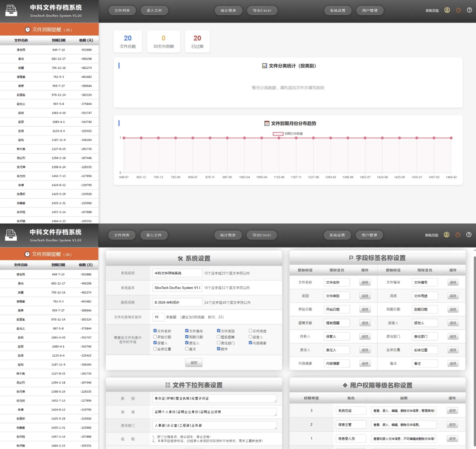476x449 pixels.
Task: Open the user profile icon in the statistics-chart view header
Action: click(x=447, y=10)
